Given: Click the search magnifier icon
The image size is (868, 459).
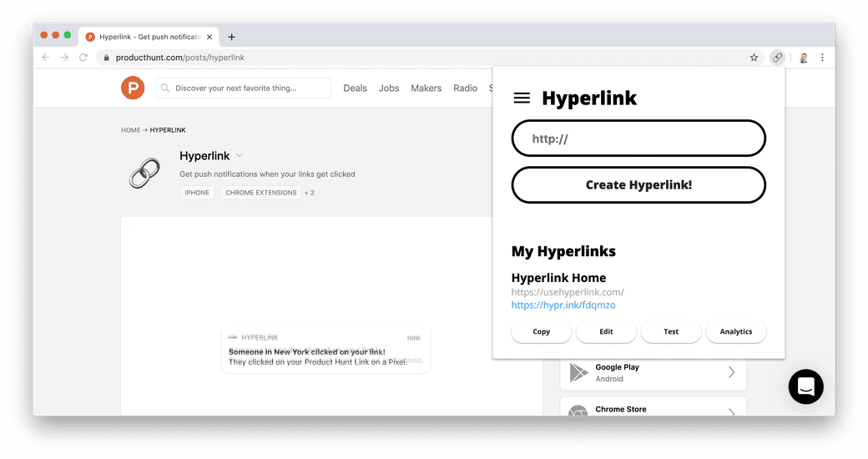Looking at the screenshot, I should (165, 88).
